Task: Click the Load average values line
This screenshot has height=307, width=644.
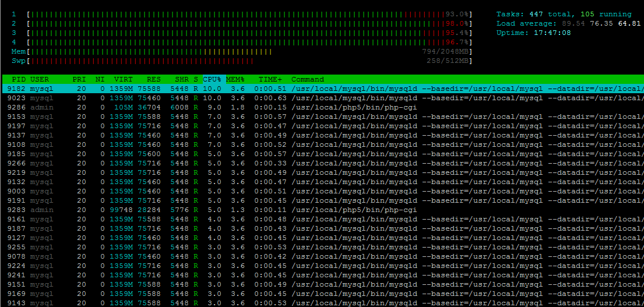Action: [568, 24]
